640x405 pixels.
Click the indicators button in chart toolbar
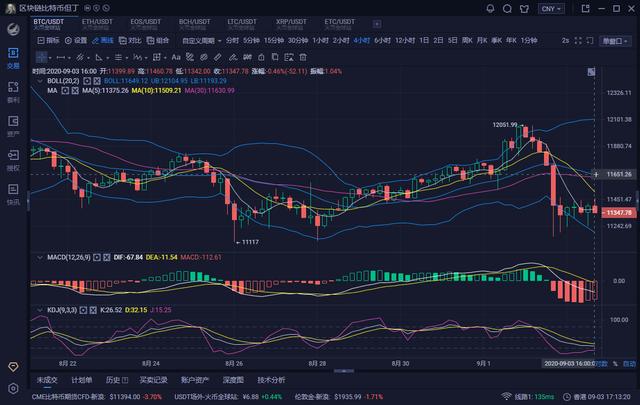point(48,40)
